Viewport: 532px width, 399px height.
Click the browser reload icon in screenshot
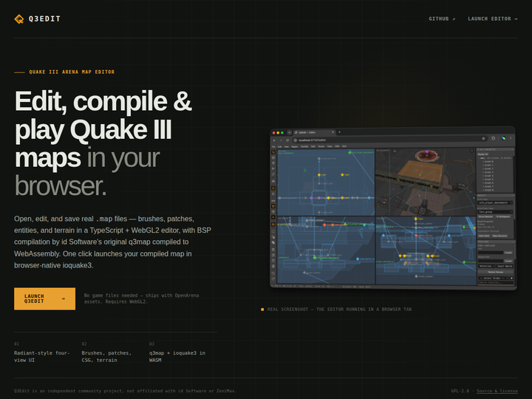[x=287, y=140]
